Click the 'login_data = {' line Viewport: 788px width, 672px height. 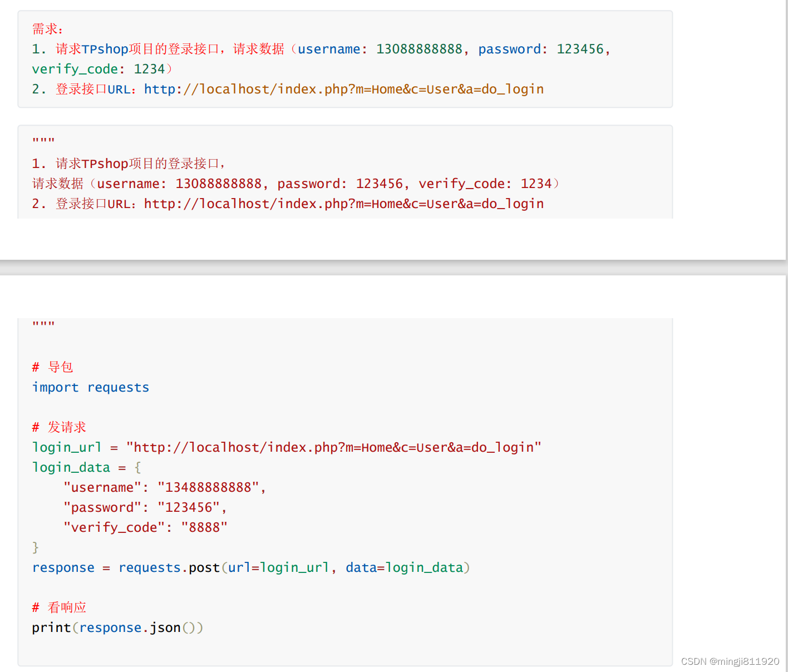pyautogui.click(x=86, y=467)
